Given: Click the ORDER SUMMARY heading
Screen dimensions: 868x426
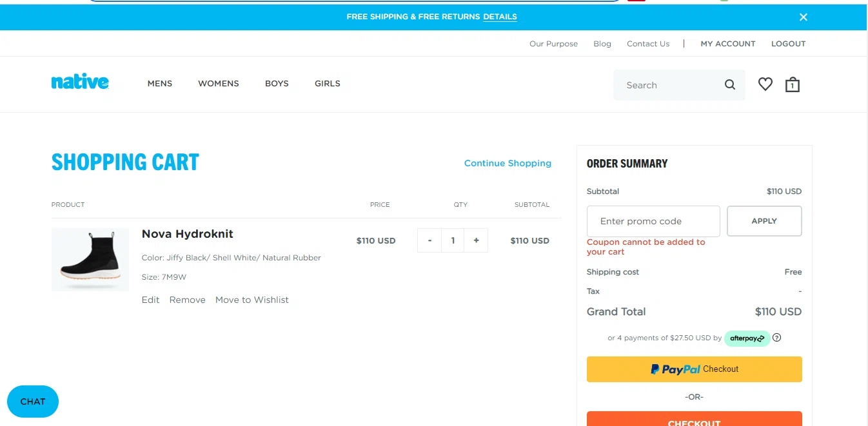Looking at the screenshot, I should [x=627, y=164].
